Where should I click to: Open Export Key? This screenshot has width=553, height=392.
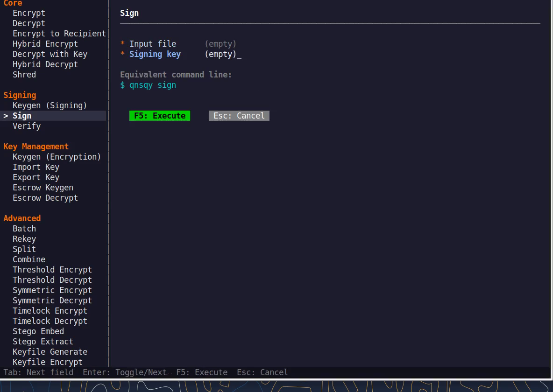click(36, 177)
